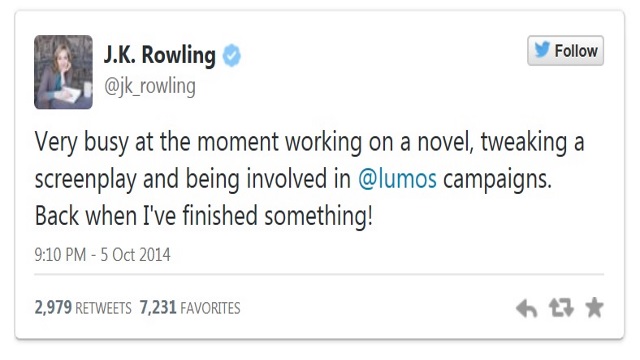This screenshot has height=360, width=640.
Task: Click the Twitter bird icon on Follow
Action: click(x=542, y=50)
